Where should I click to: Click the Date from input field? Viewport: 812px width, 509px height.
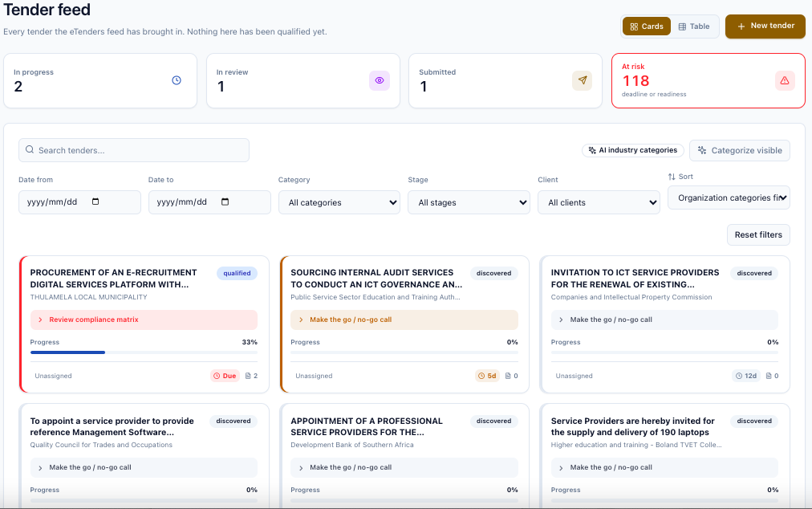point(79,202)
